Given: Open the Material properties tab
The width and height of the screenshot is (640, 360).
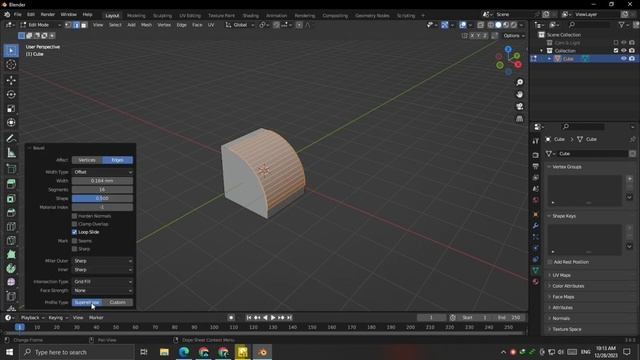Looking at the screenshot, I should (x=536, y=282).
